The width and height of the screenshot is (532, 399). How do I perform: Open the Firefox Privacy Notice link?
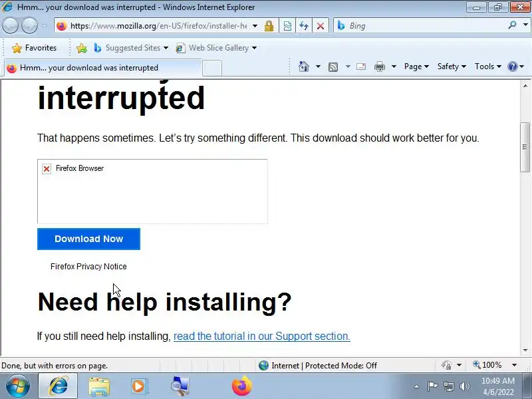[88, 267]
